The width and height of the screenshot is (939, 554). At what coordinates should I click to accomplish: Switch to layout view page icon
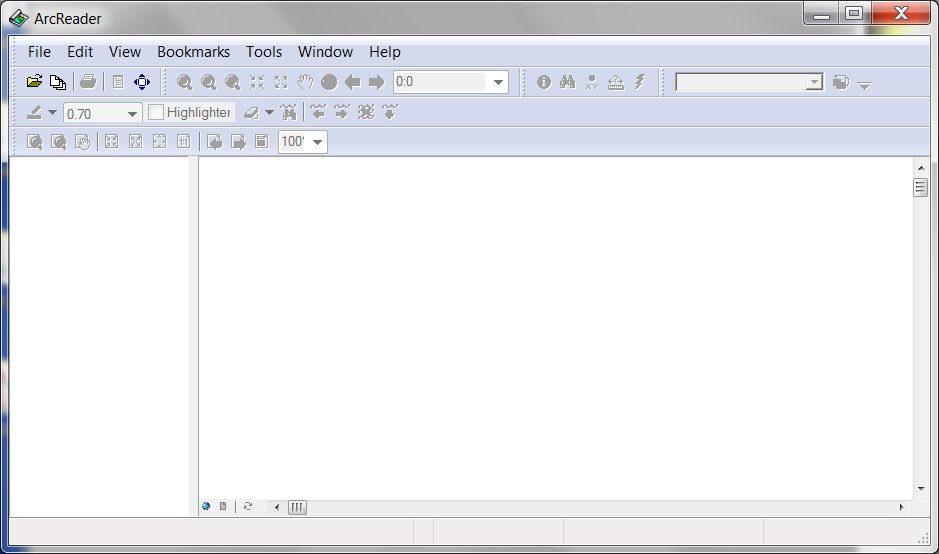(x=223, y=507)
